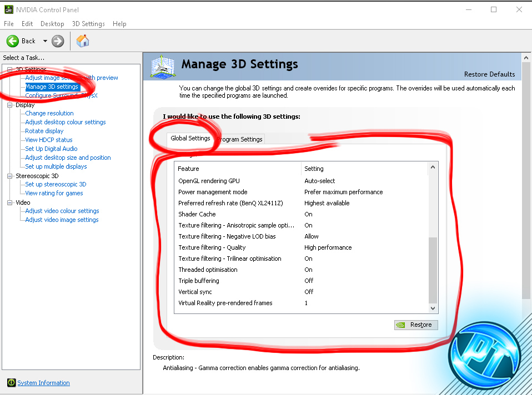Open the Edit menu
Screen dimensions: 532x395
click(27, 24)
